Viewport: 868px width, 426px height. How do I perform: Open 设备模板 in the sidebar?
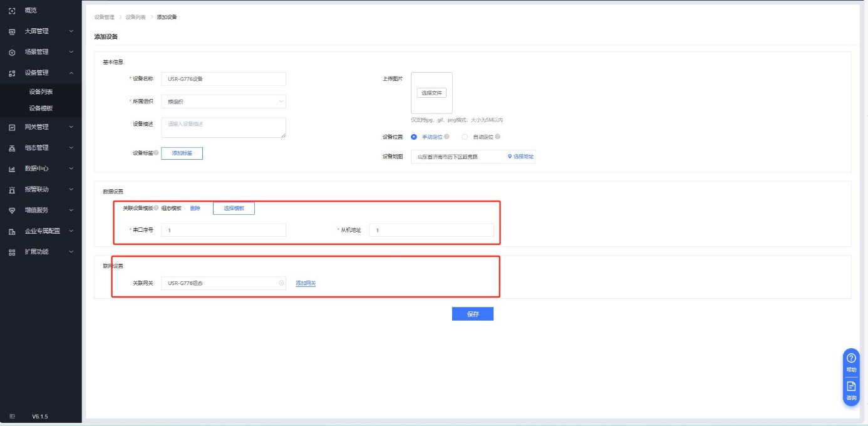[x=41, y=108]
